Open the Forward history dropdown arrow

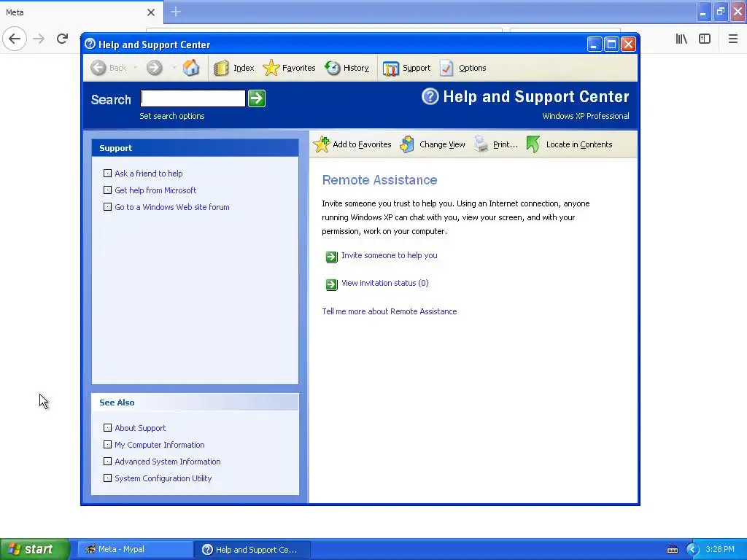(174, 68)
